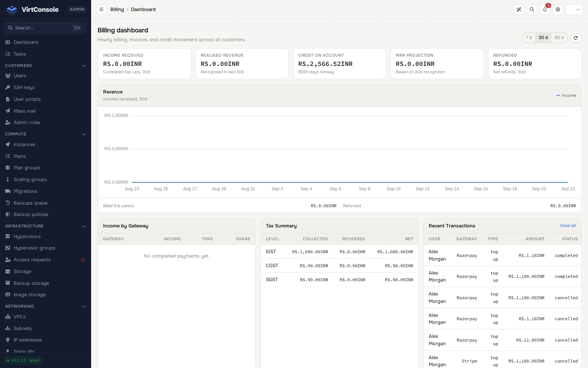Select the 7 d range
Screen dimensions: 588x368
click(529, 38)
